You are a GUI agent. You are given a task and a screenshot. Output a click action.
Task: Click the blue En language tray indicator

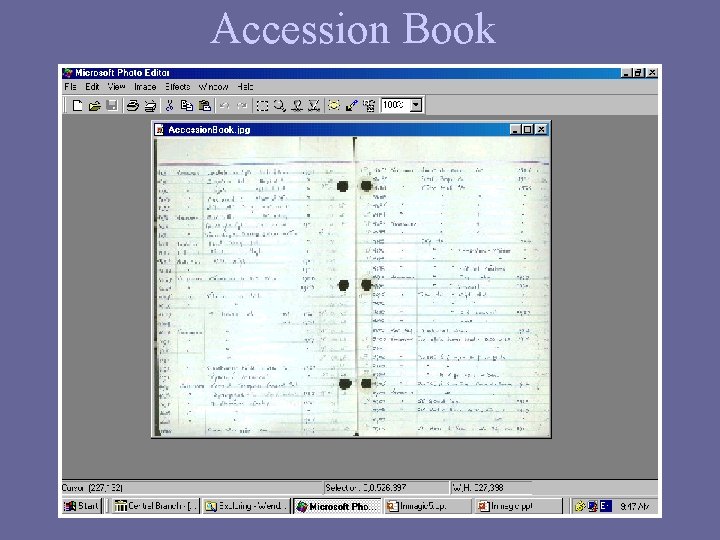click(x=606, y=506)
